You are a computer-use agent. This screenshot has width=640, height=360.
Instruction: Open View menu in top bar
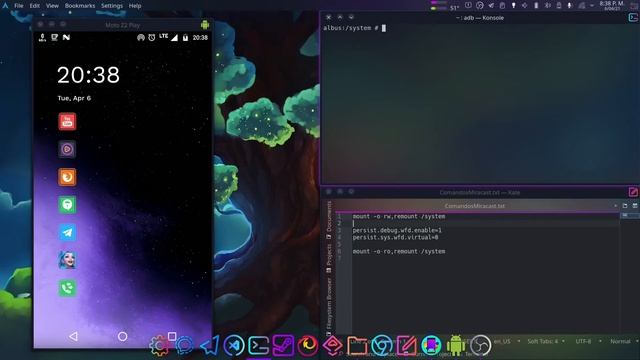coord(52,6)
